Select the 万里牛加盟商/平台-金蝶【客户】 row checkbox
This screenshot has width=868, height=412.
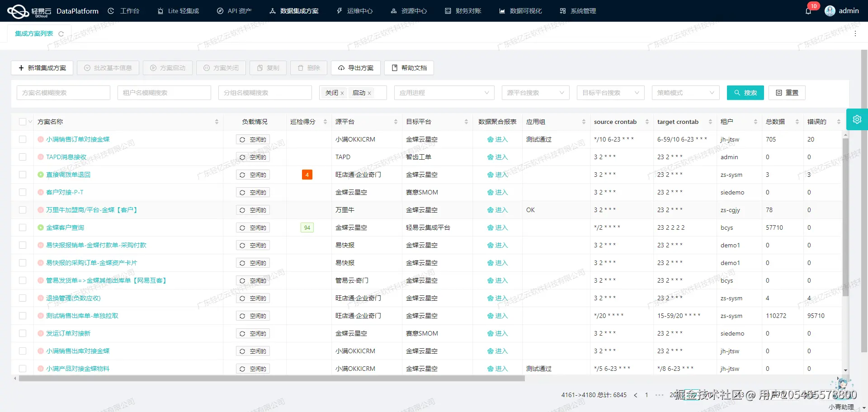point(23,210)
